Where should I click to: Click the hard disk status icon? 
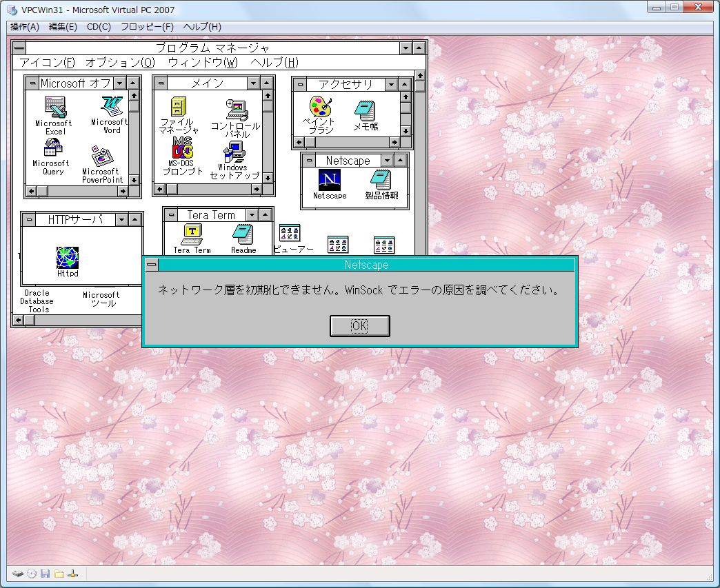click(x=17, y=574)
